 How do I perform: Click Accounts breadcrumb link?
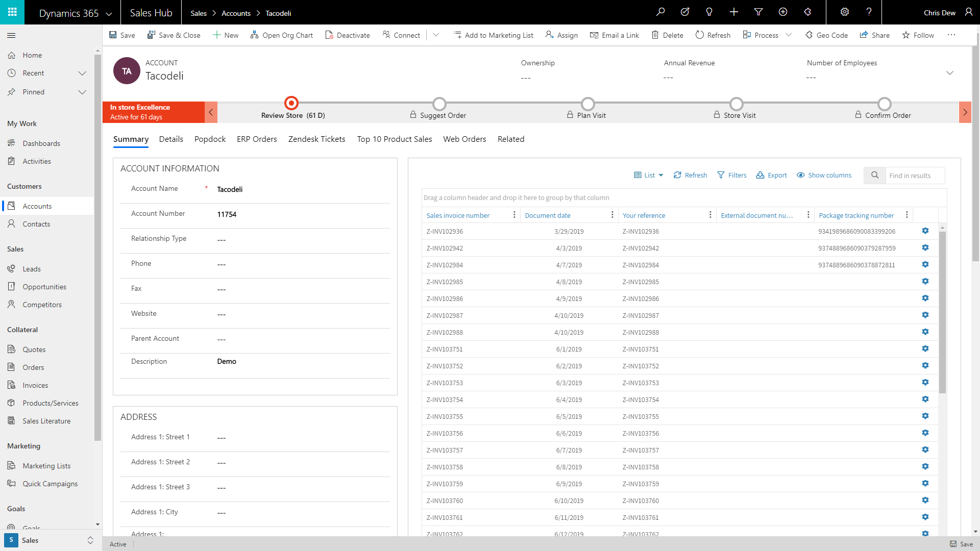236,13
